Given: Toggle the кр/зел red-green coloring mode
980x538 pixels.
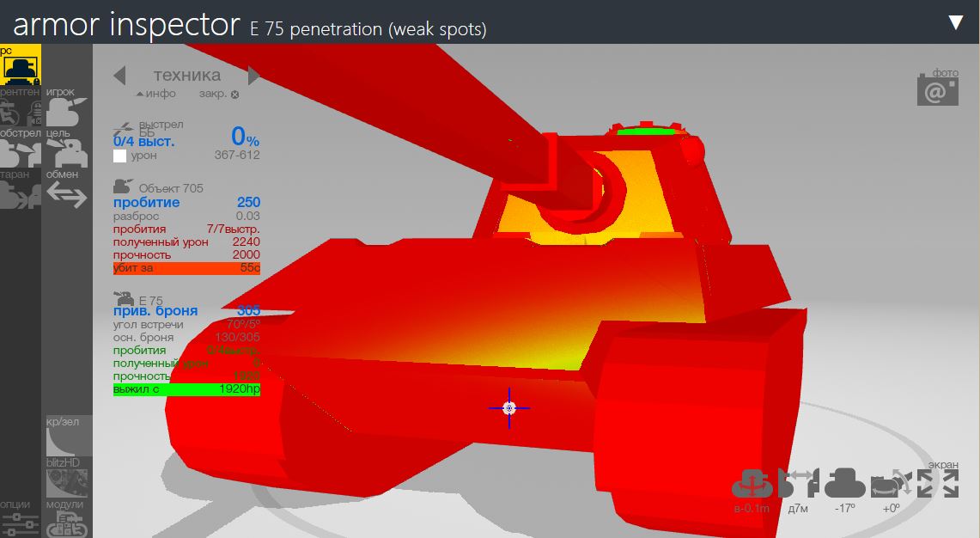Looking at the screenshot, I should click(x=68, y=436).
